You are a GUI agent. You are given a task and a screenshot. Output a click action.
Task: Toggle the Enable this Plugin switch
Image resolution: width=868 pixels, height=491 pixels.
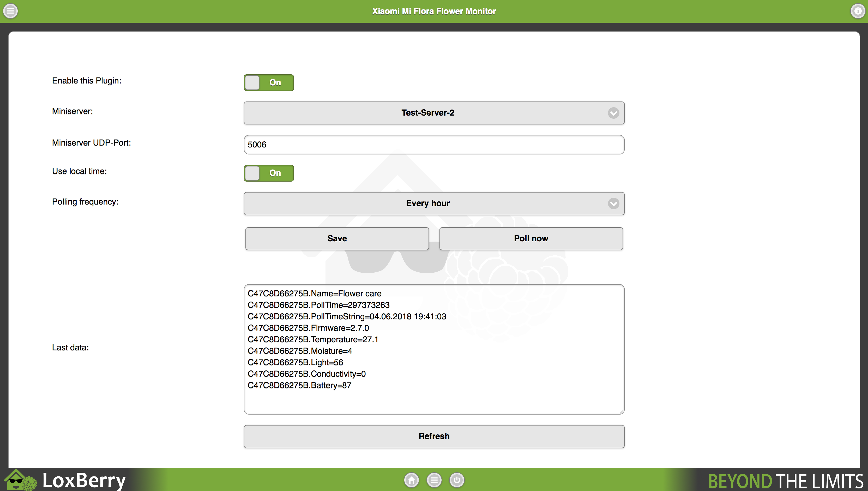(x=269, y=83)
